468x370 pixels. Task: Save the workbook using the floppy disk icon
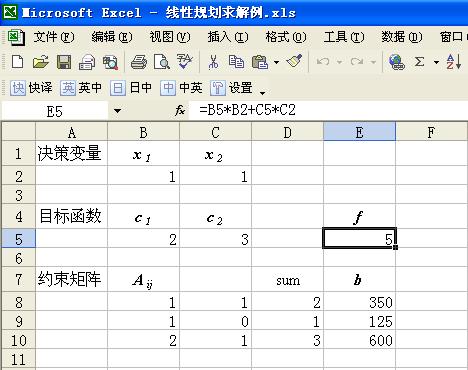point(64,62)
